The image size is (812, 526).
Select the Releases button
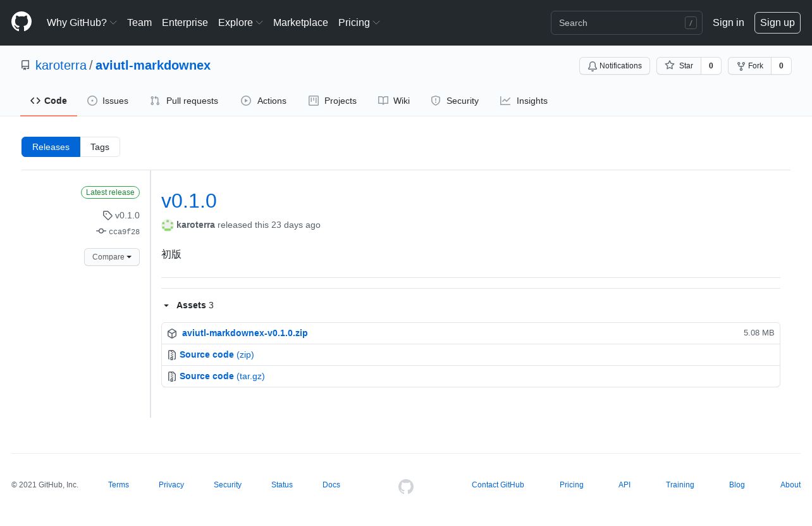click(x=51, y=147)
